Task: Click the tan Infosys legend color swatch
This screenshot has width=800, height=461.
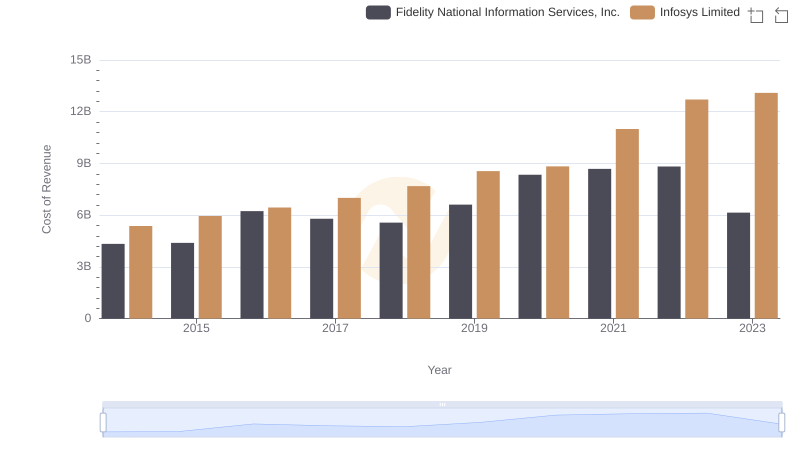Action: click(642, 12)
